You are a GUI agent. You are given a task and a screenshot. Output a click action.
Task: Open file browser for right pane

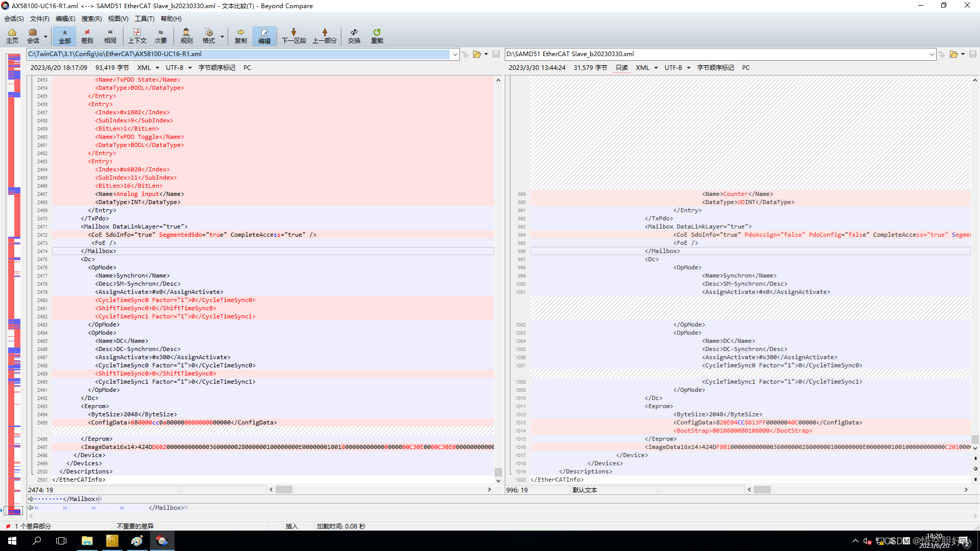click(954, 54)
